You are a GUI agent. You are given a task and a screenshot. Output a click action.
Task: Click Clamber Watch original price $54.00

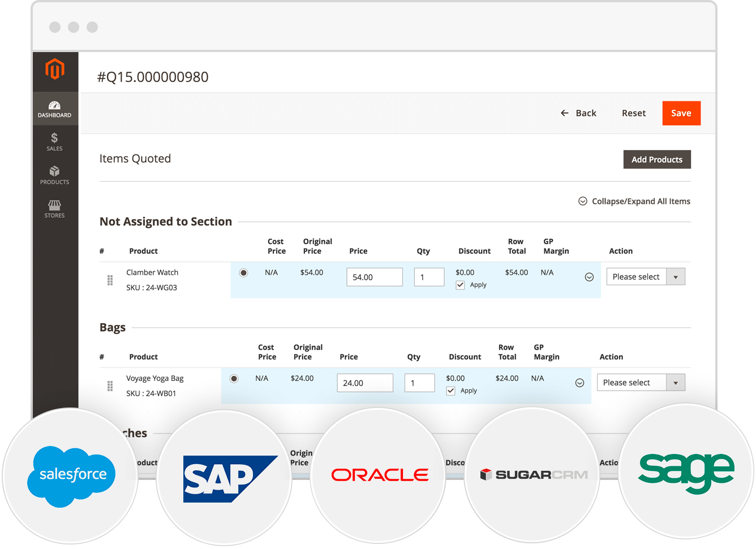click(x=312, y=273)
